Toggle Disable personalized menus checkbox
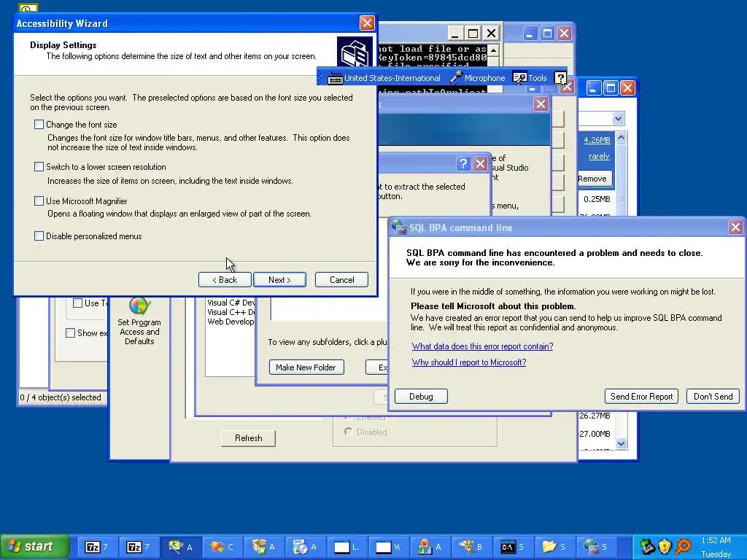This screenshot has height=560, width=747. [39, 236]
